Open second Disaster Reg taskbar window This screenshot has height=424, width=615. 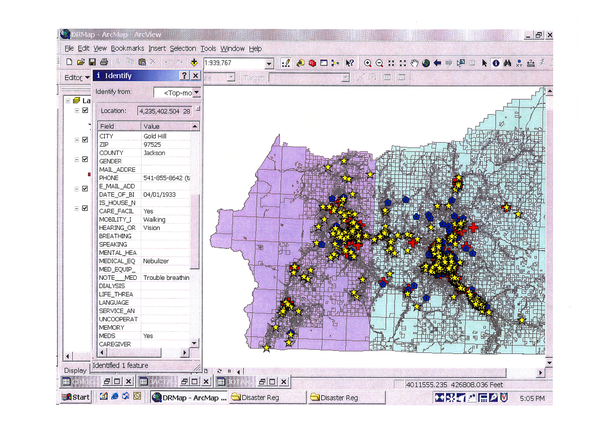coord(347,397)
